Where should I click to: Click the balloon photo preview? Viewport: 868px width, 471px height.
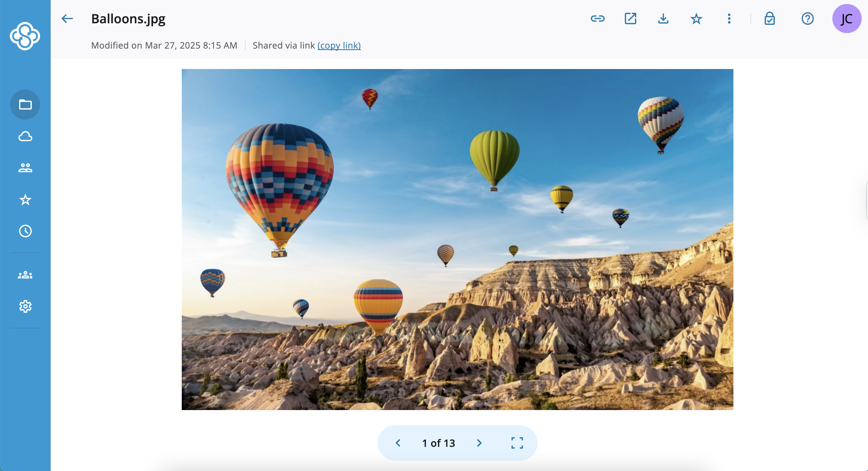tap(457, 239)
